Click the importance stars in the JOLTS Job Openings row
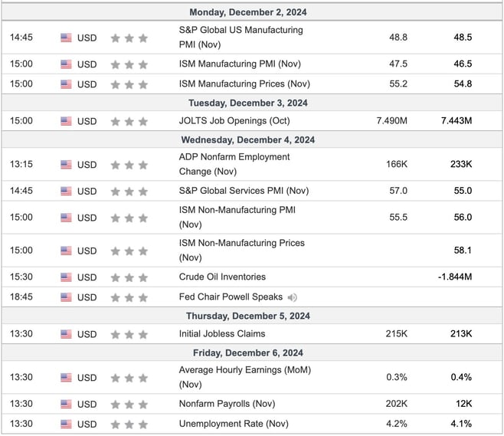The image size is (504, 436). tap(129, 122)
